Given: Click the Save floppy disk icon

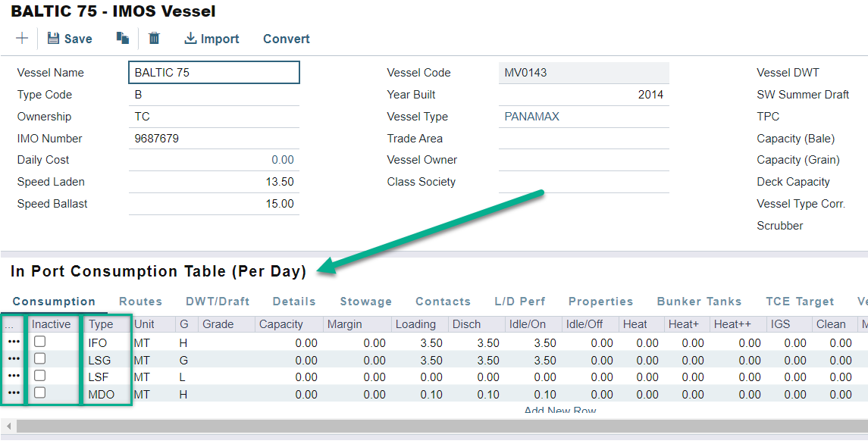Looking at the screenshot, I should tap(53, 39).
